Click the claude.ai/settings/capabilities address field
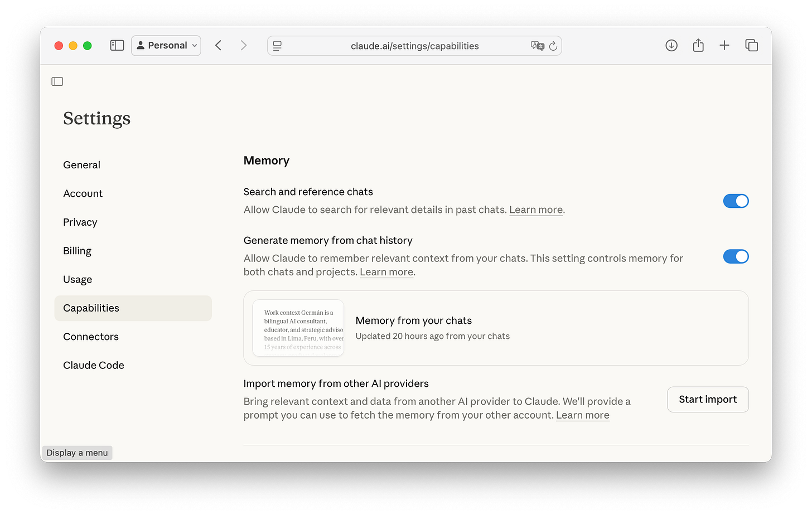This screenshot has height=515, width=812. click(x=414, y=46)
